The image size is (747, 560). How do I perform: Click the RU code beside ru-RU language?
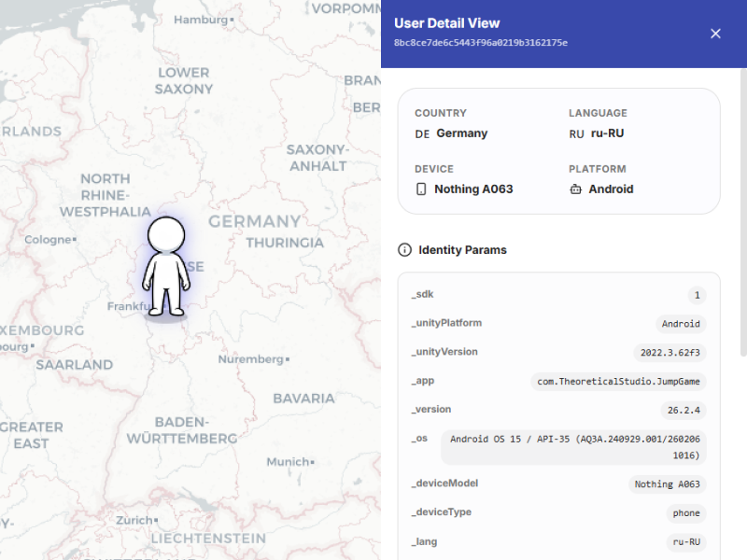pos(576,133)
